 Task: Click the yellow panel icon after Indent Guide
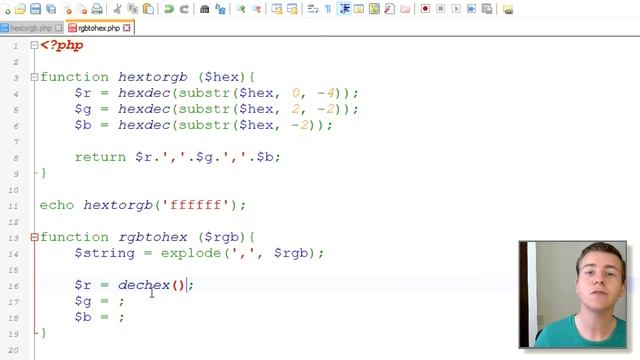(359, 9)
